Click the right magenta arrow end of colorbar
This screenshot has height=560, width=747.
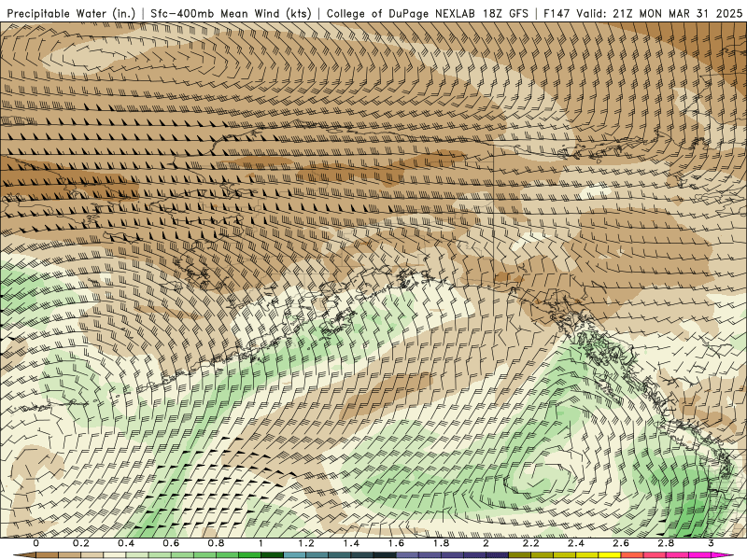tap(722, 554)
